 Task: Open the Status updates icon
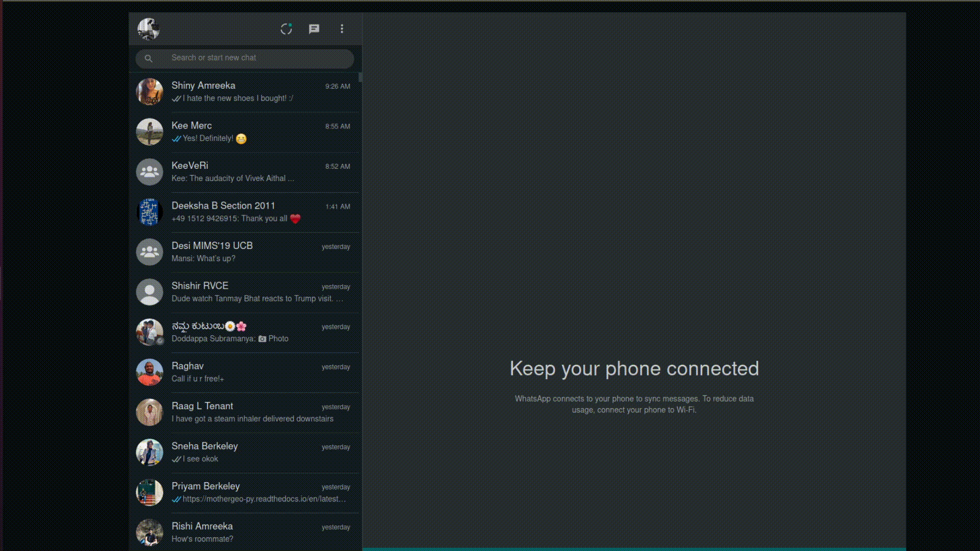point(286,29)
